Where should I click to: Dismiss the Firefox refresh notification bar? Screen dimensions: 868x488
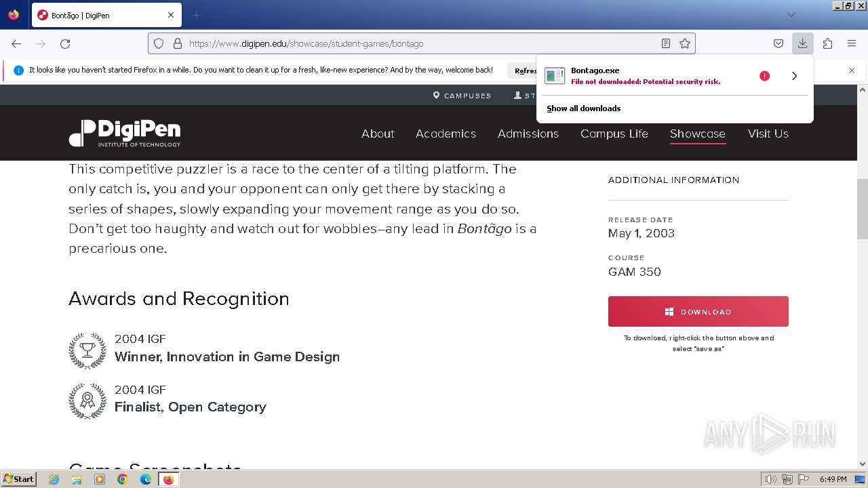point(852,70)
